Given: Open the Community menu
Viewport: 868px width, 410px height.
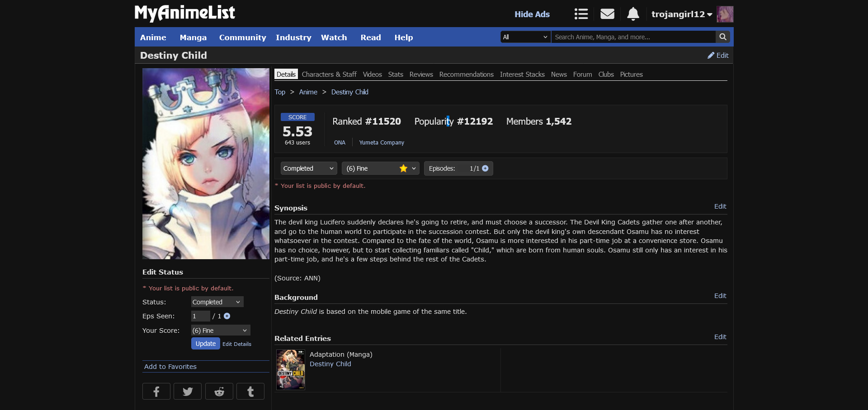Looking at the screenshot, I should click(x=243, y=37).
